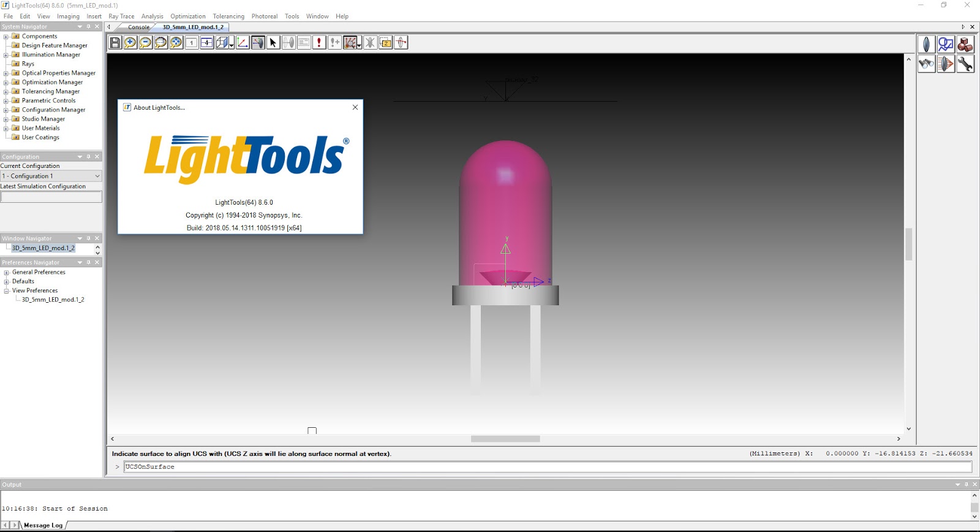This screenshot has height=532, width=980.
Task: Open the dropdown arrow beside the ray fan icon
Action: pyautogui.click(x=359, y=44)
